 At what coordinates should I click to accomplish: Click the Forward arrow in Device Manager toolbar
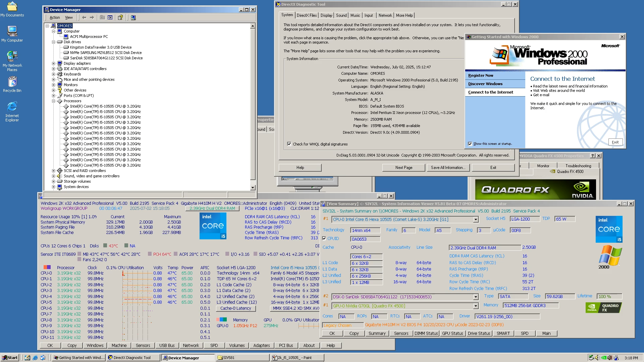click(92, 17)
